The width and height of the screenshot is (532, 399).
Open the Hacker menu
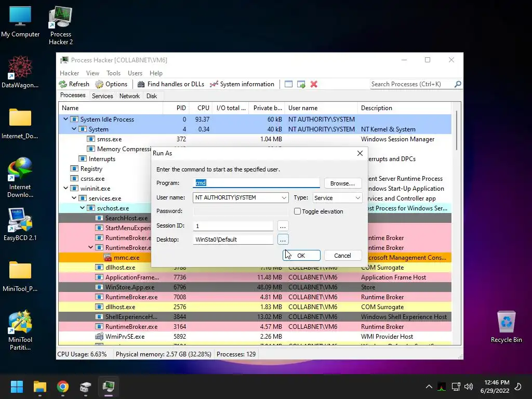pyautogui.click(x=69, y=73)
